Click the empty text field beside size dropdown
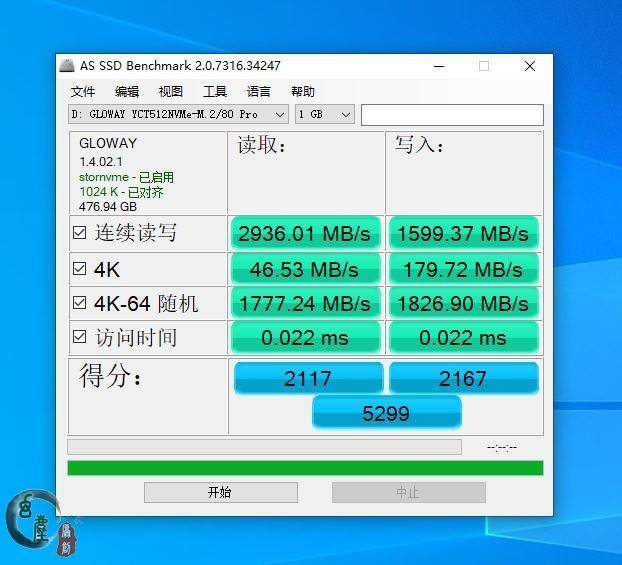The width and height of the screenshot is (622, 565). (452, 115)
